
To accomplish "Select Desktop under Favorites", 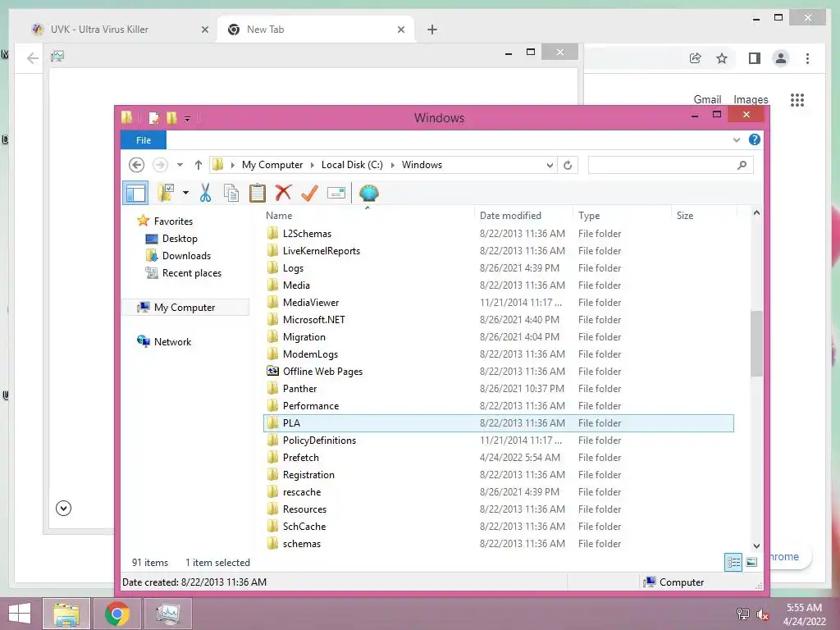I will [x=180, y=239].
